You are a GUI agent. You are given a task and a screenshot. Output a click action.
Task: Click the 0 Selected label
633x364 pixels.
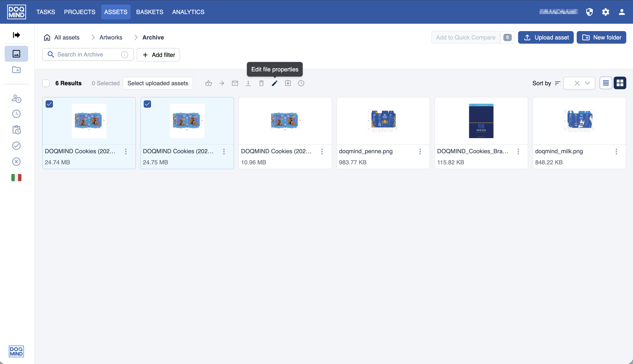tap(106, 83)
